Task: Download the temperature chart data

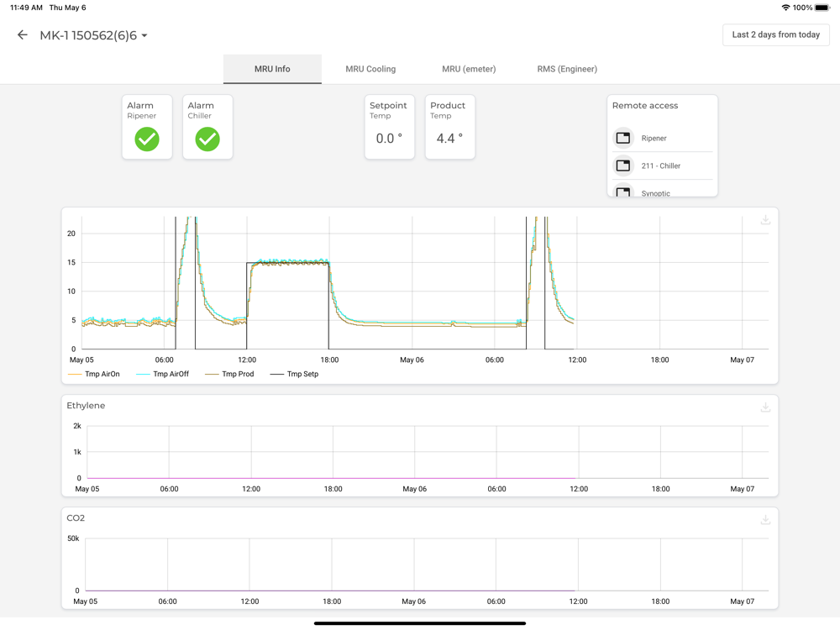Action: [x=765, y=219]
